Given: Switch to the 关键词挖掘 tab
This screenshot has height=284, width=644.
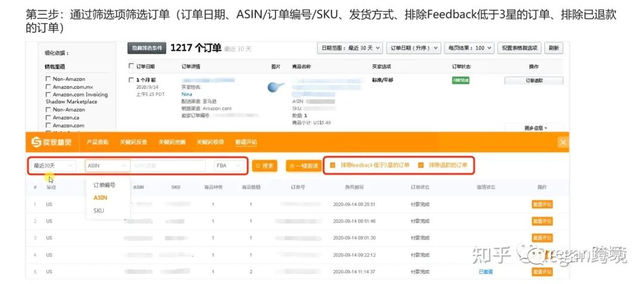Looking at the screenshot, I should pos(172,142).
